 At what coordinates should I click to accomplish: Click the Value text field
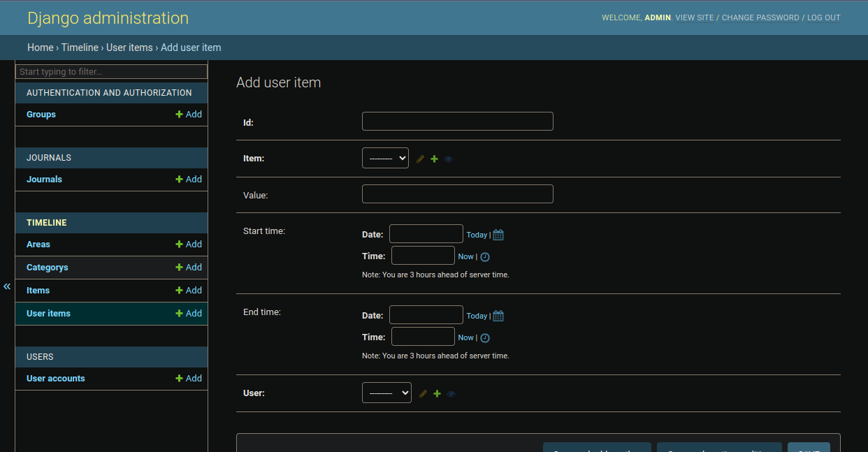457,194
